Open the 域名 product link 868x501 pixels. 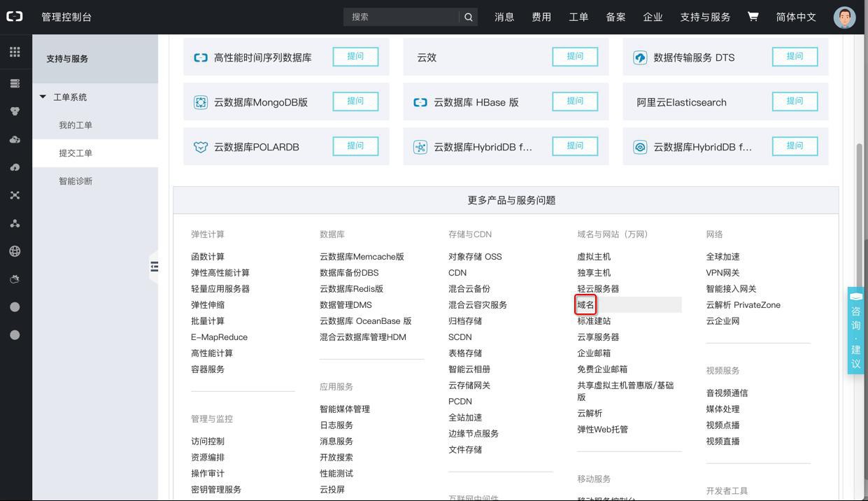click(x=585, y=305)
